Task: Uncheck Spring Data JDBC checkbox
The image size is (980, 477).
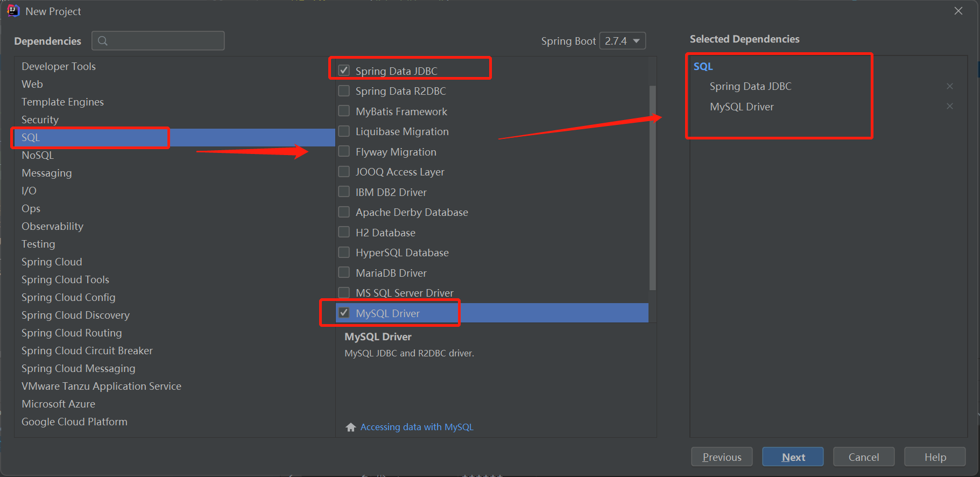Action: click(x=344, y=71)
